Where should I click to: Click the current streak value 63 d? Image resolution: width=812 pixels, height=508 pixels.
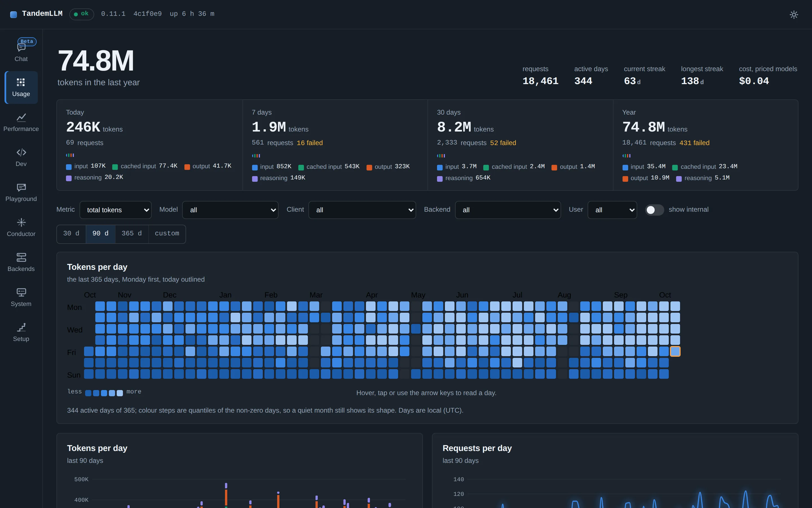632,81
